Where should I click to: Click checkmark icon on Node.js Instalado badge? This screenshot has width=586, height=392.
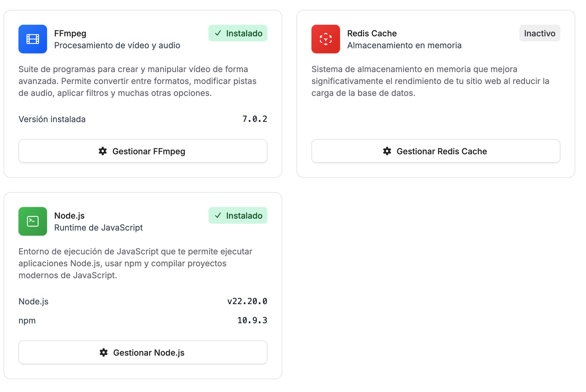pos(218,215)
